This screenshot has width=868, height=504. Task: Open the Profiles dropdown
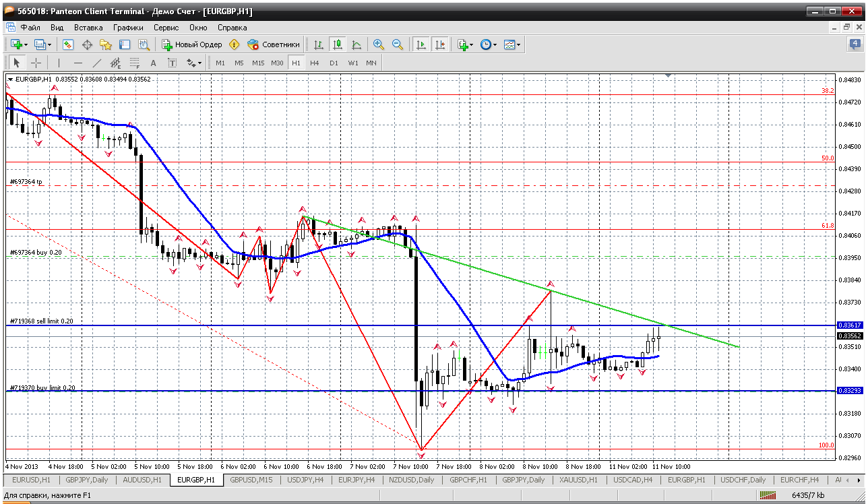(43, 44)
